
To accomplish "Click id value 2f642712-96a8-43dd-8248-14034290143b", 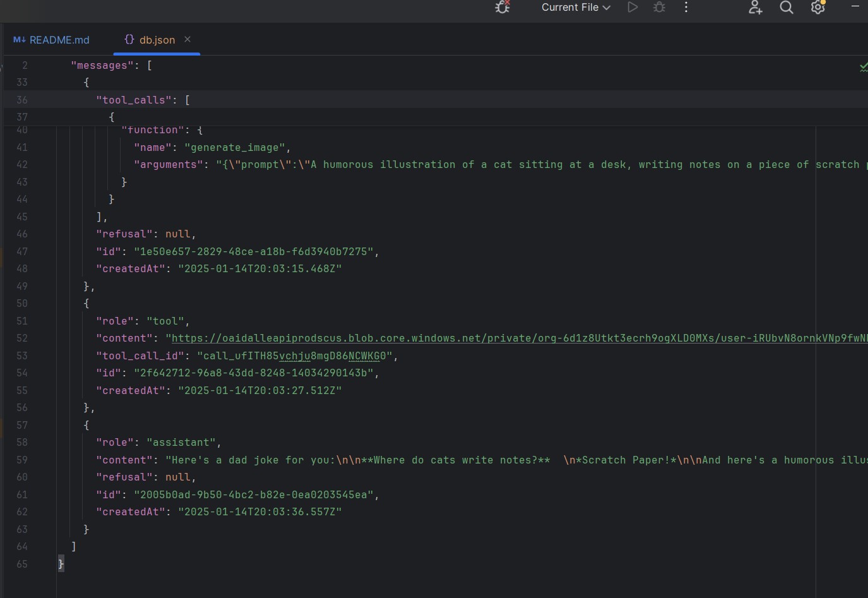I will [x=254, y=373].
